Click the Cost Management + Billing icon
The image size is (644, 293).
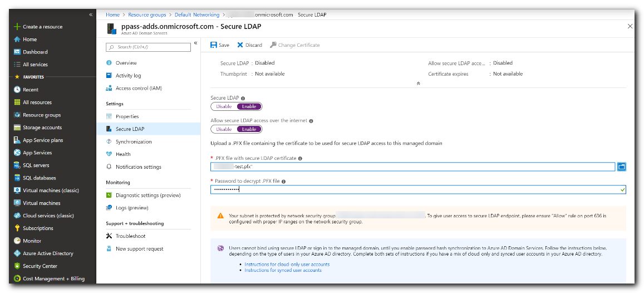point(17,279)
